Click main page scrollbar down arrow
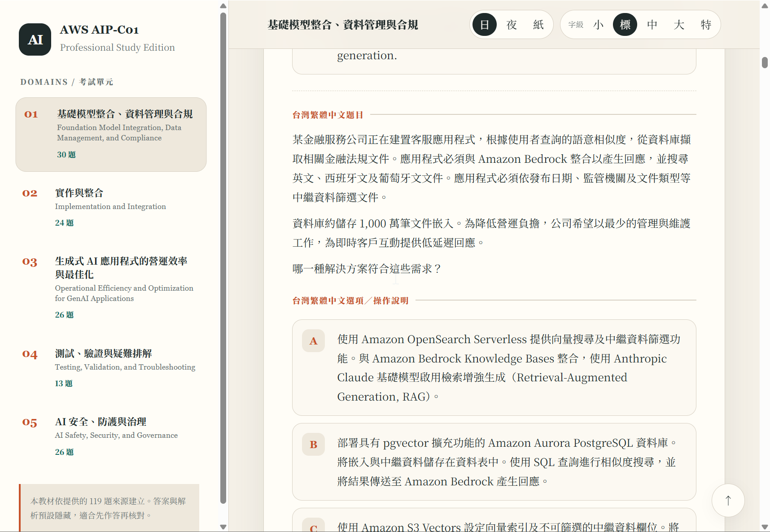 [765, 527]
